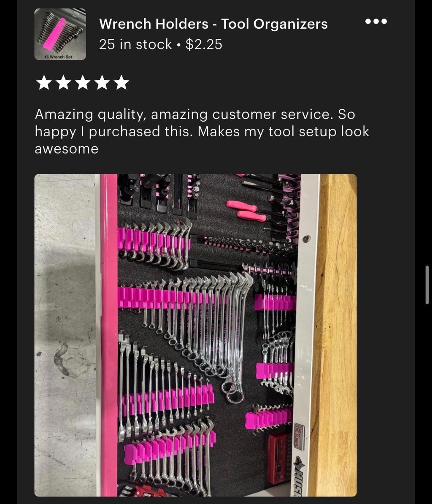Click the vertical scrollbar handle at right
The image size is (432, 504).
point(427,285)
